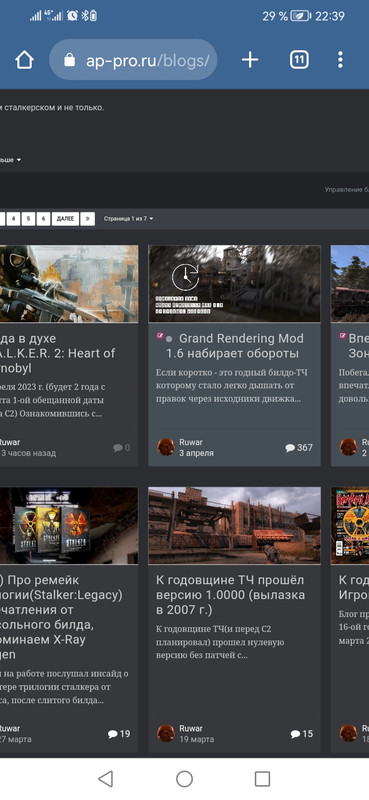Image resolution: width=369 pixels, height=800 pixels.
Task: Tap Android recent apps square button
Action: (x=262, y=779)
